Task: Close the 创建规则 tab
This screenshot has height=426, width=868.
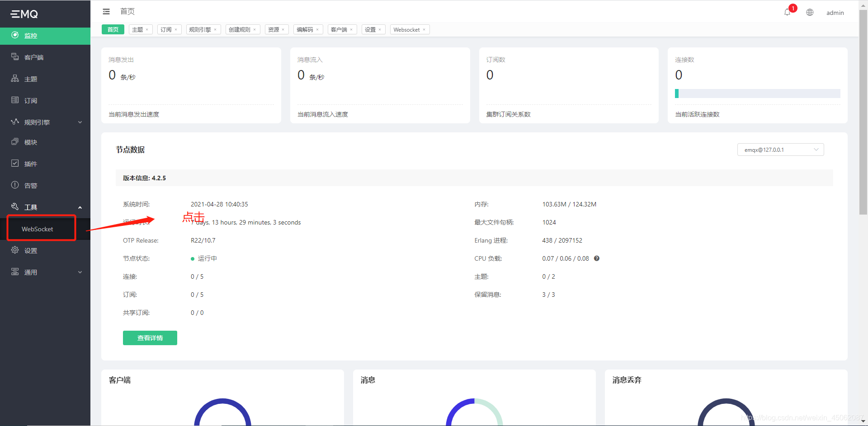Action: pyautogui.click(x=255, y=30)
